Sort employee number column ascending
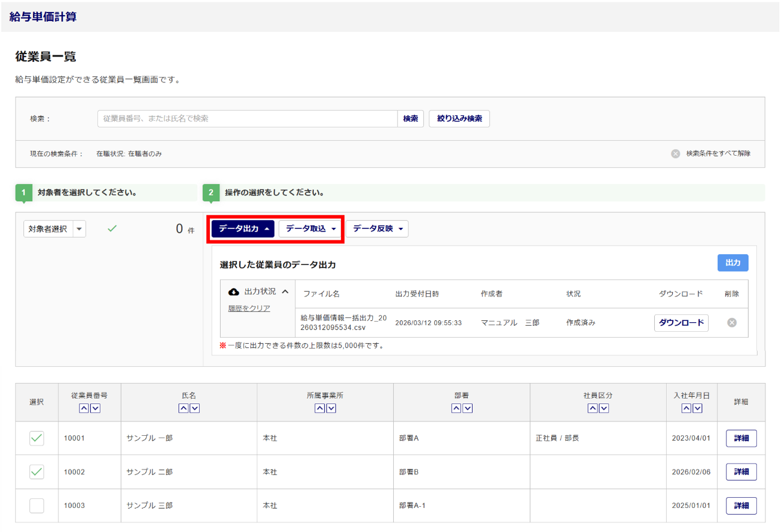 (x=84, y=408)
